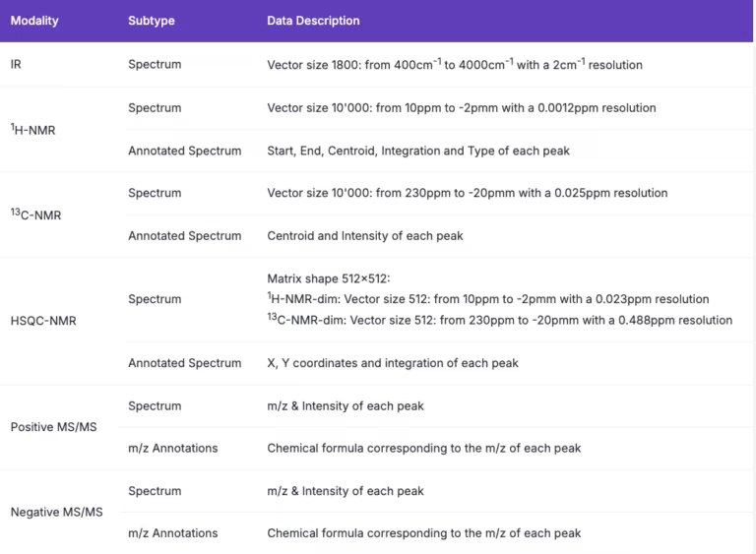Screen dimensions: 756x554
Task: Select the IR modality cell
Action: 16,65
